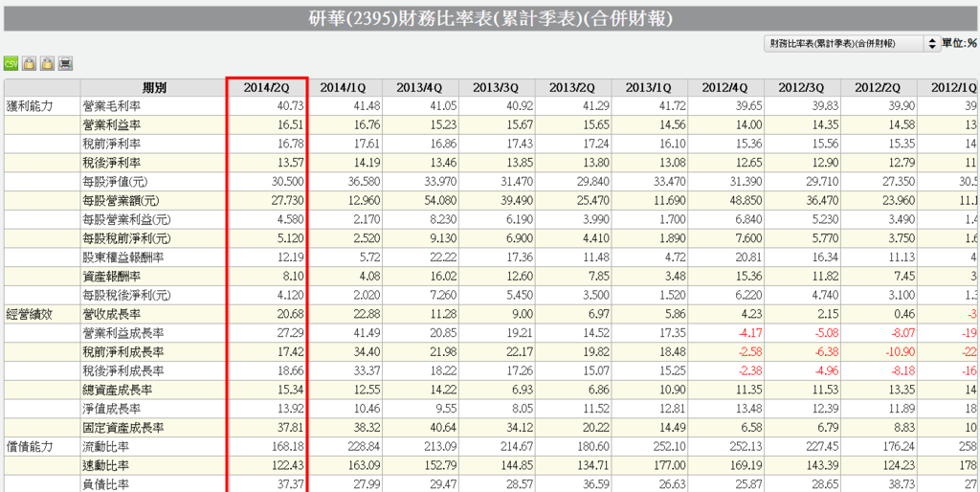Select the 2013/4Q column header
Image resolution: width=980 pixels, height=492 pixels.
coord(421,87)
